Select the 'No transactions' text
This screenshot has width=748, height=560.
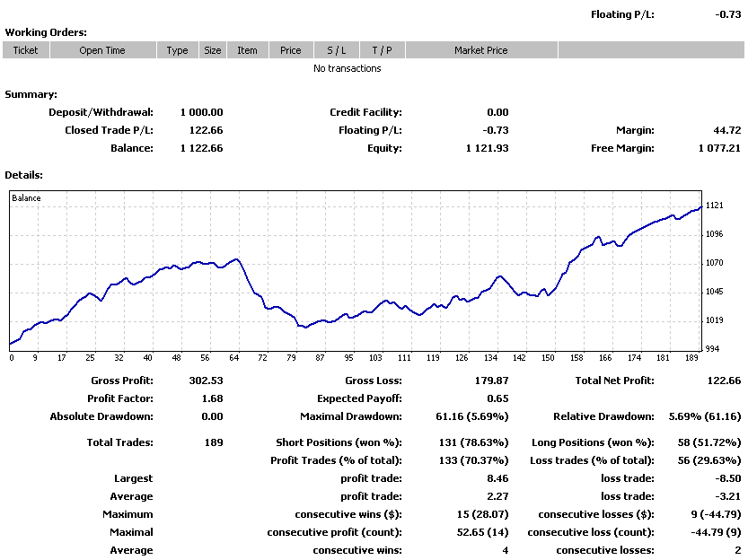[348, 68]
